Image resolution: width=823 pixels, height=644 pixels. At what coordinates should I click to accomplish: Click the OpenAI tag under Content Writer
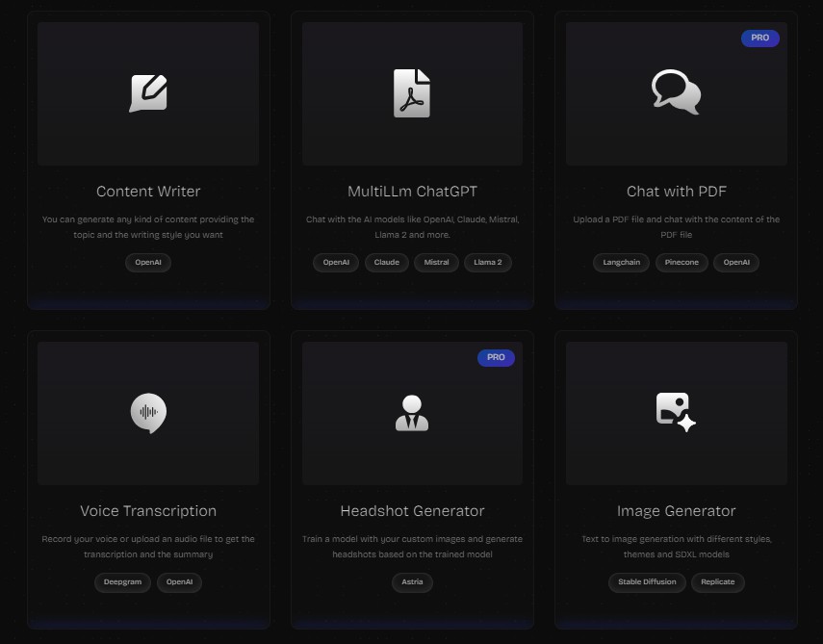(x=148, y=263)
